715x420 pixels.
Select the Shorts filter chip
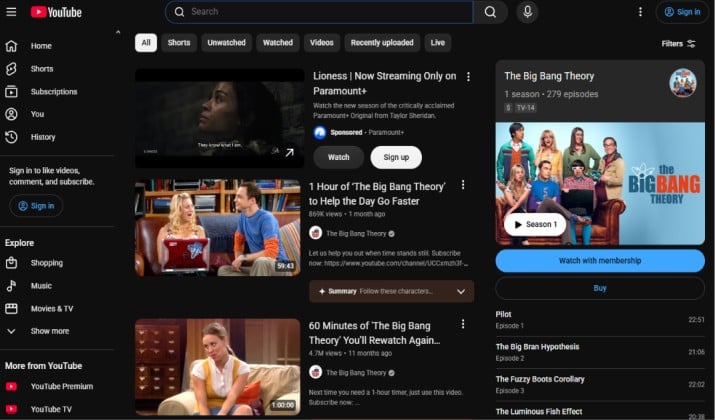(x=179, y=42)
